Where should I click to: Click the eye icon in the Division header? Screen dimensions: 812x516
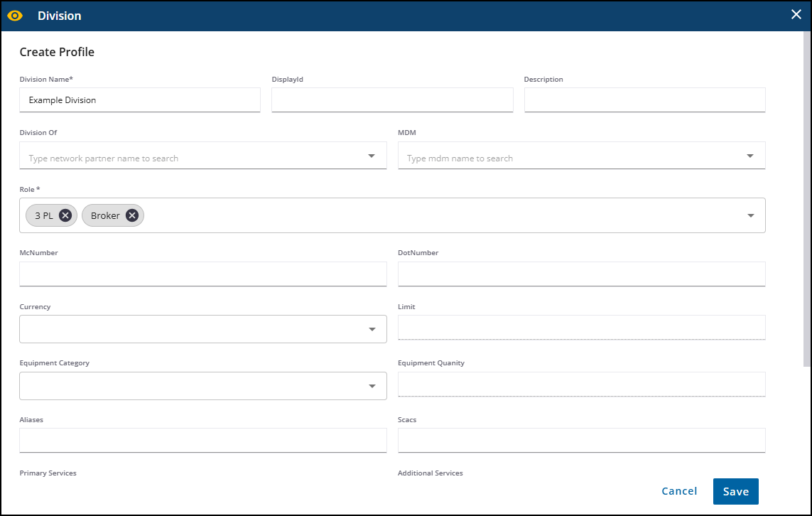[x=15, y=14]
